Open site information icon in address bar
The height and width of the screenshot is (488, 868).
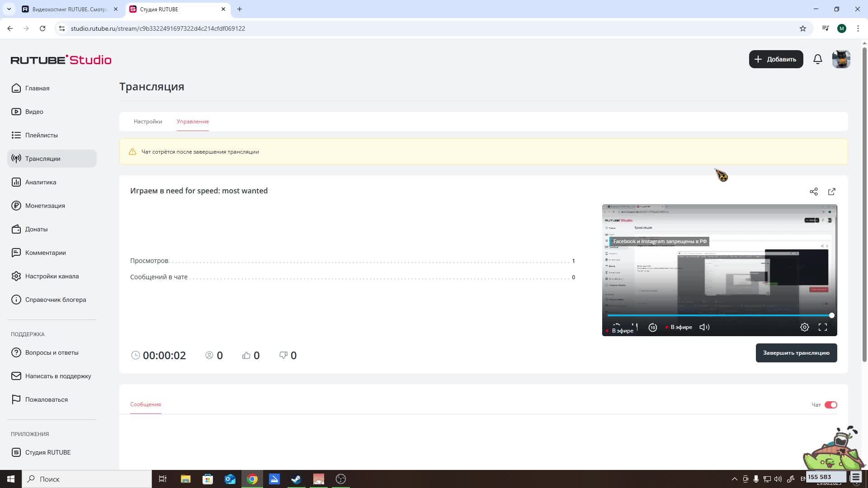coord(62,28)
